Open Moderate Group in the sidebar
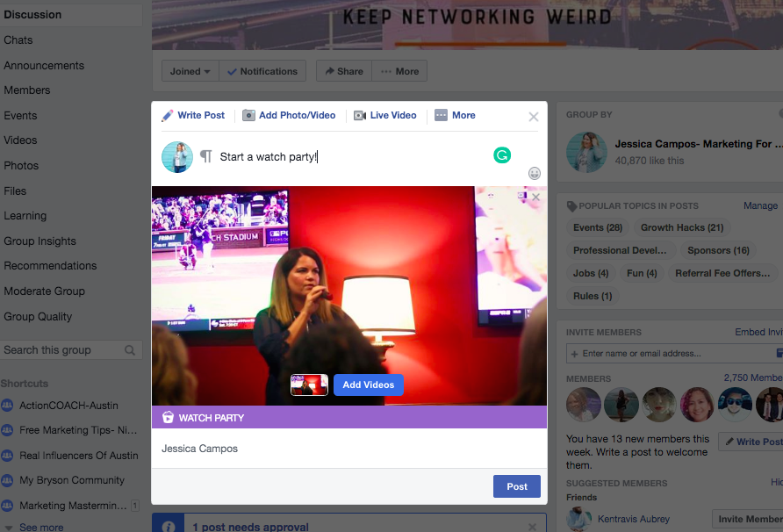This screenshot has width=783, height=532. pos(45,291)
